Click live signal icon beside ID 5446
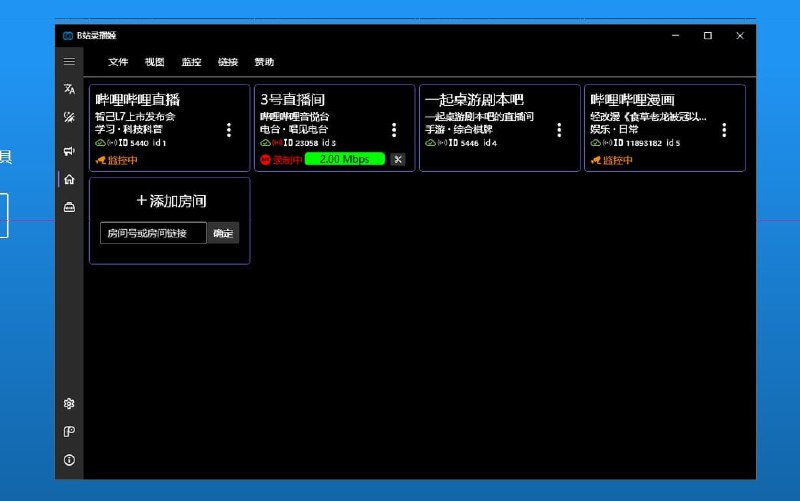The height and width of the screenshot is (501, 800). point(442,143)
